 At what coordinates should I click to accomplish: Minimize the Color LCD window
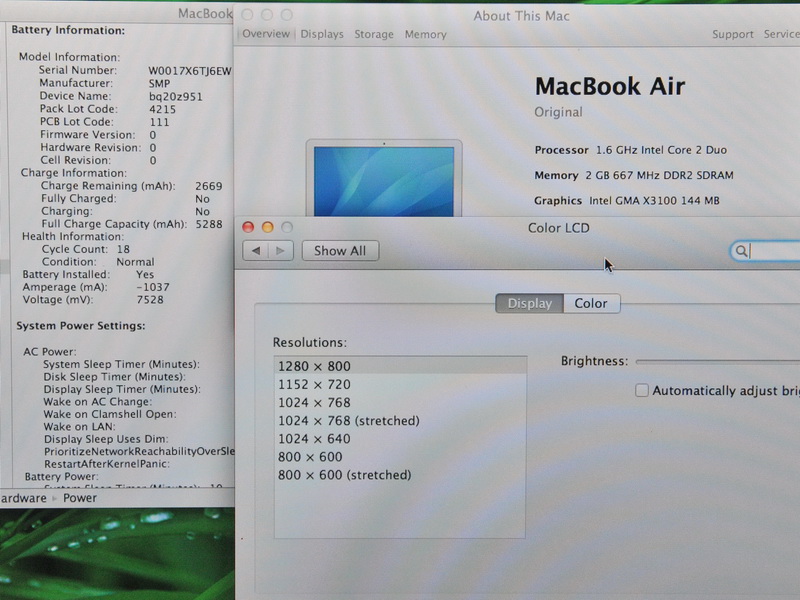[x=267, y=227]
